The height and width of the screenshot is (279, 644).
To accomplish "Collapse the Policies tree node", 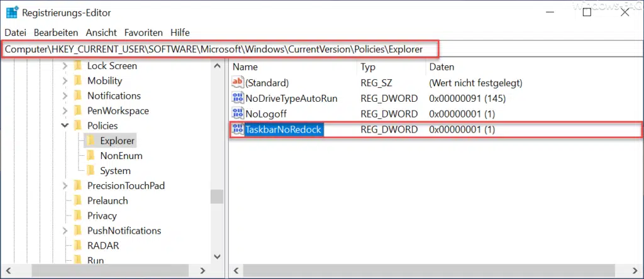I will (65, 126).
